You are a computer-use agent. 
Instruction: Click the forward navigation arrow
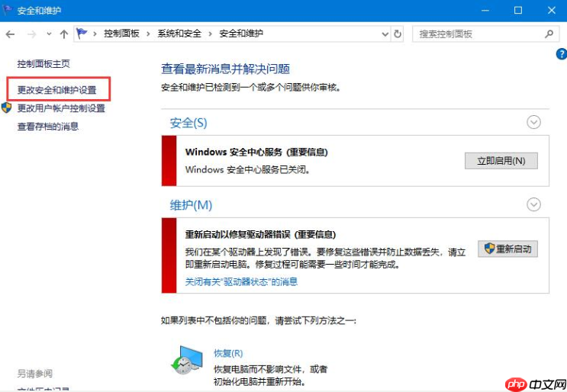(x=32, y=34)
